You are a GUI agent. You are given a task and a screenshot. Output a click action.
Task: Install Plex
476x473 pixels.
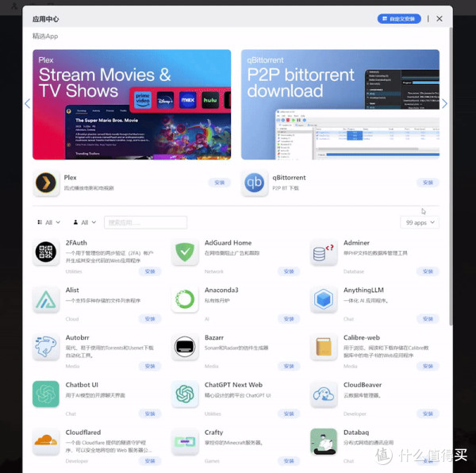pos(219,183)
